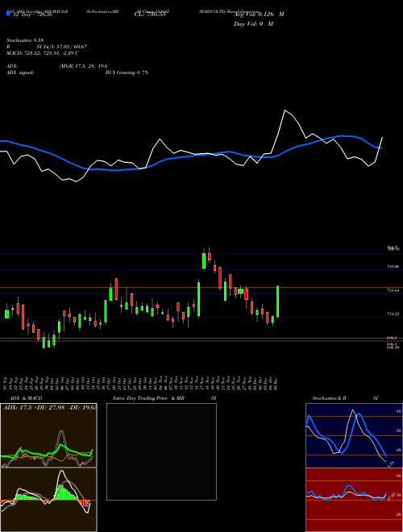This screenshot has width=403, height=532.
Task: Click the 'Stochastics: 8.58' value
Action: [x=25, y=40]
